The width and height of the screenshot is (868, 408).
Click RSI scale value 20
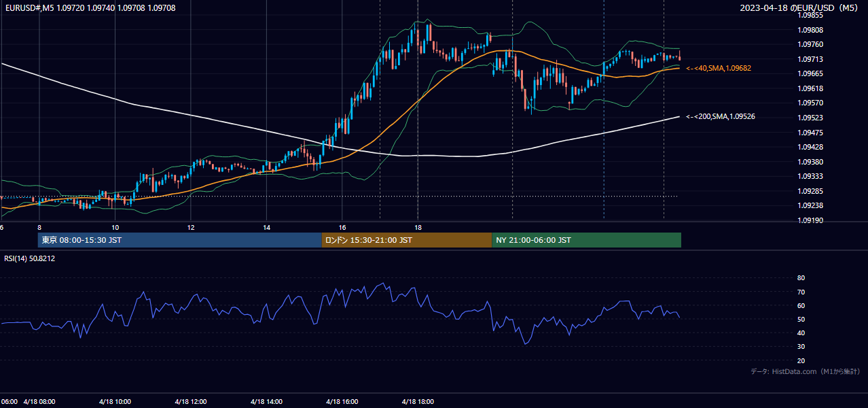pos(801,360)
